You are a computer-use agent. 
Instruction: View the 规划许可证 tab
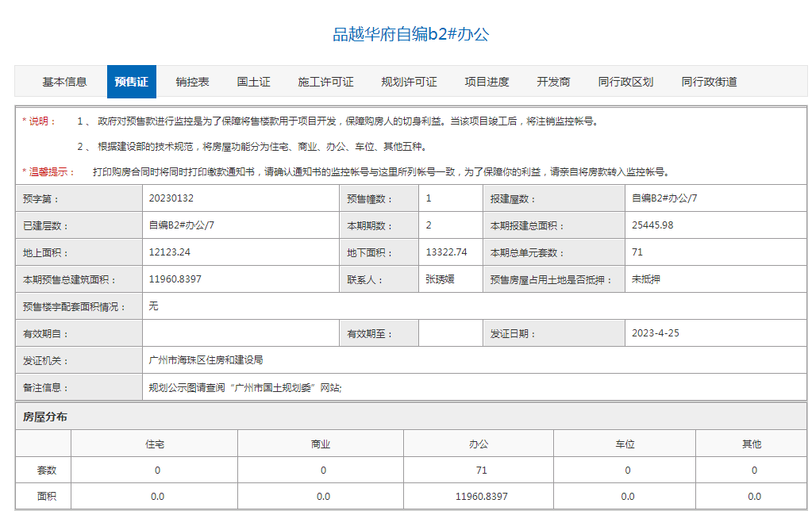tap(407, 81)
